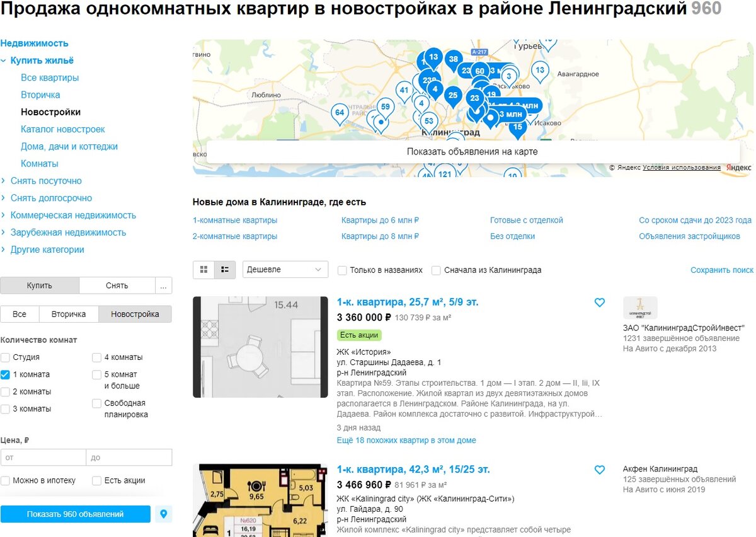The height and width of the screenshot is (537, 756).
Task: Open 1-к. квартира, 25,7 m² listing title
Action: point(408,303)
